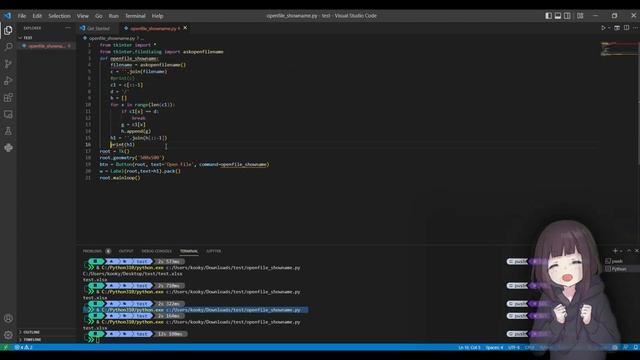Open the Explorer view in the activity bar

tap(8, 30)
